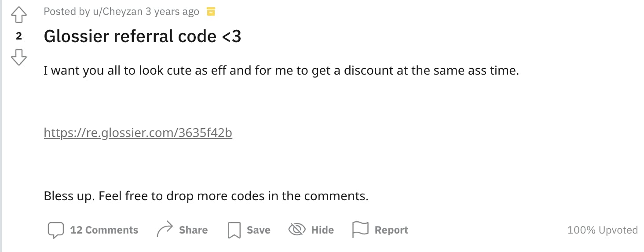Image resolution: width=644 pixels, height=252 pixels.
Task: Click the "100% Upvoted" text
Action: pyautogui.click(x=602, y=230)
